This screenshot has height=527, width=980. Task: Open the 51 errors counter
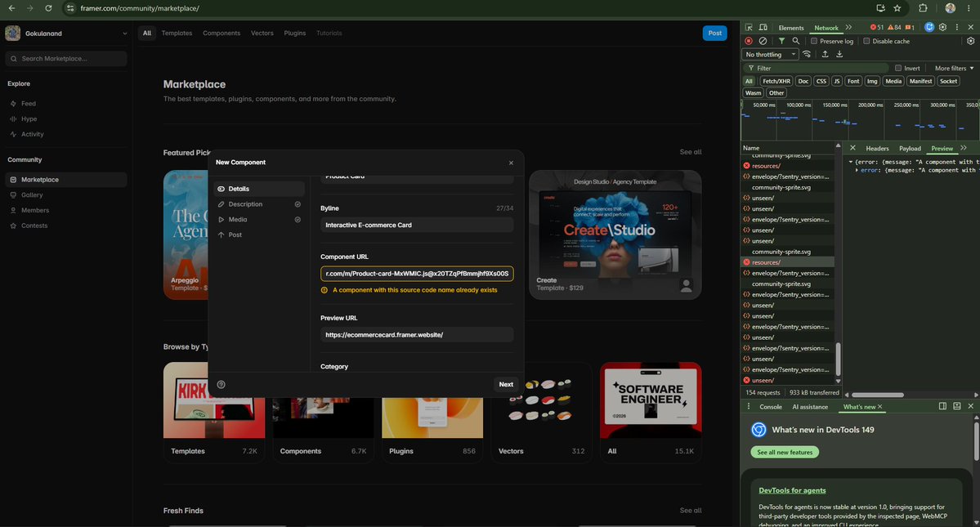coord(877,28)
